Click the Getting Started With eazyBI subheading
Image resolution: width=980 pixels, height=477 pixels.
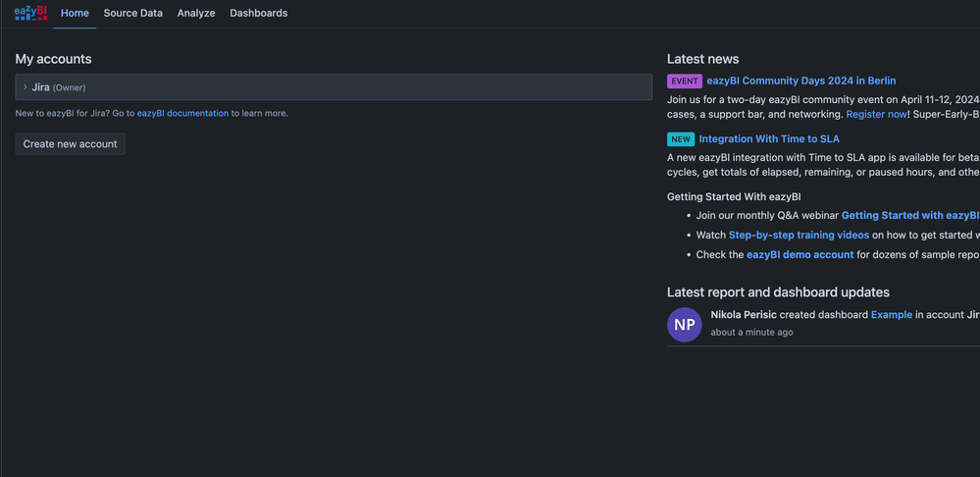click(x=735, y=196)
